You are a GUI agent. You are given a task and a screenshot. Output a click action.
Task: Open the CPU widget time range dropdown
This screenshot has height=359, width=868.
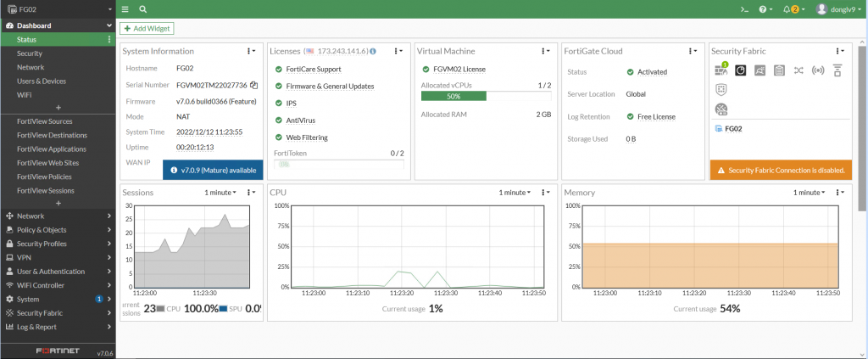tap(515, 193)
